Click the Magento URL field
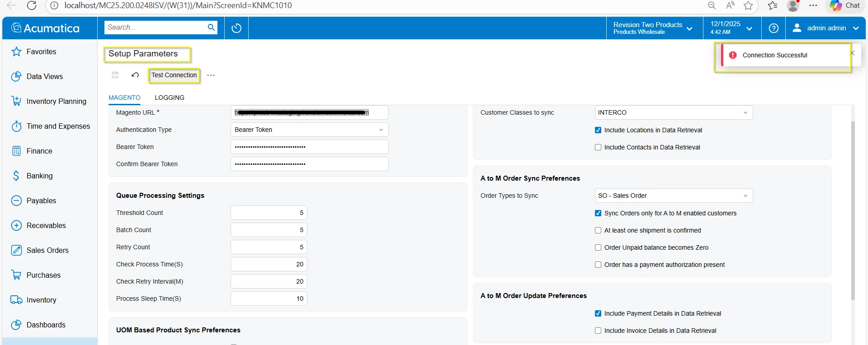The height and width of the screenshot is (345, 868). click(310, 112)
